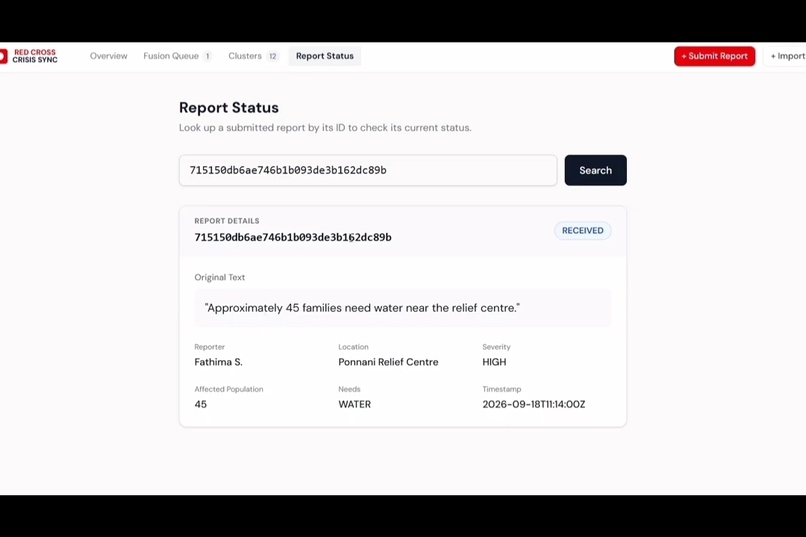The width and height of the screenshot is (806, 537).
Task: Click the Location field label
Action: click(x=353, y=347)
